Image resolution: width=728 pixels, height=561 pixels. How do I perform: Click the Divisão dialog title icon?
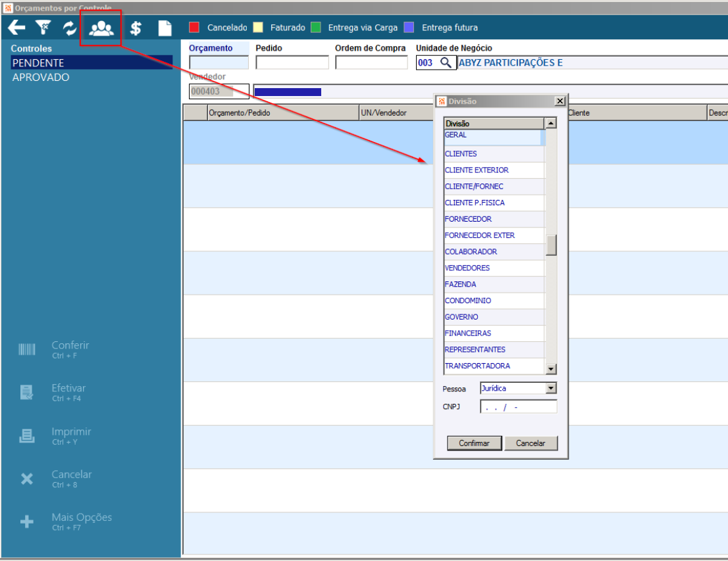tap(442, 101)
